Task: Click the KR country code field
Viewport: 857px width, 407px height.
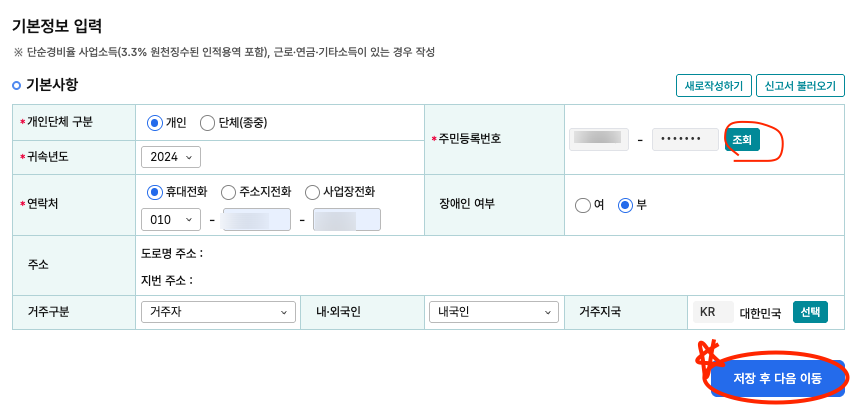Action: 713,312
